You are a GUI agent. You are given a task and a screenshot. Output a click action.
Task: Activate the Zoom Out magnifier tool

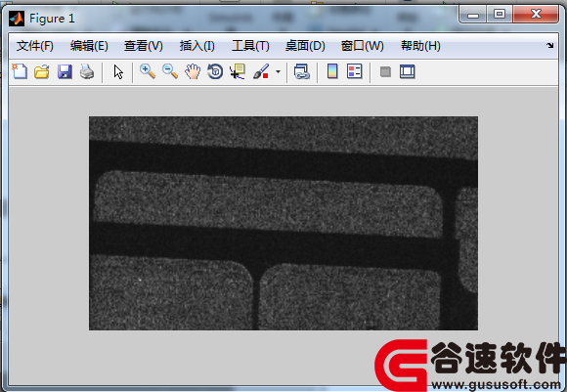pyautogui.click(x=170, y=71)
